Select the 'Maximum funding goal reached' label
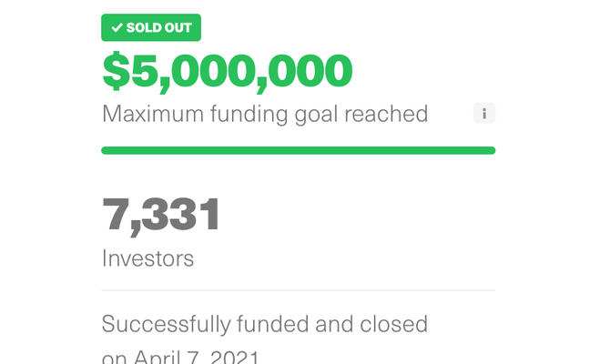 pos(265,115)
